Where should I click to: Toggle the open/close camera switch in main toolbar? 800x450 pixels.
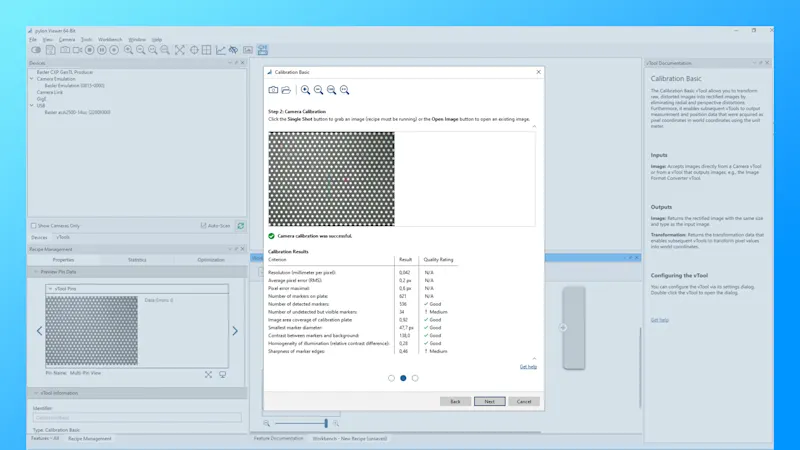click(x=36, y=50)
